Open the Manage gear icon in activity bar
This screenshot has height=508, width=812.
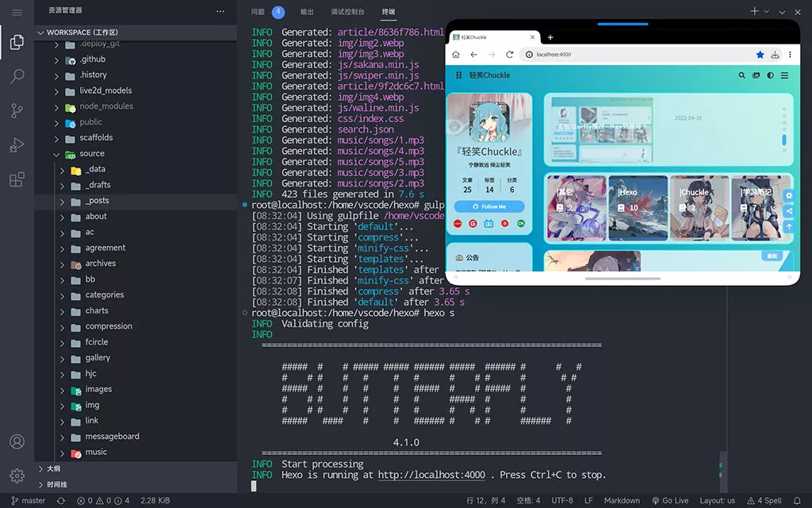(x=17, y=476)
